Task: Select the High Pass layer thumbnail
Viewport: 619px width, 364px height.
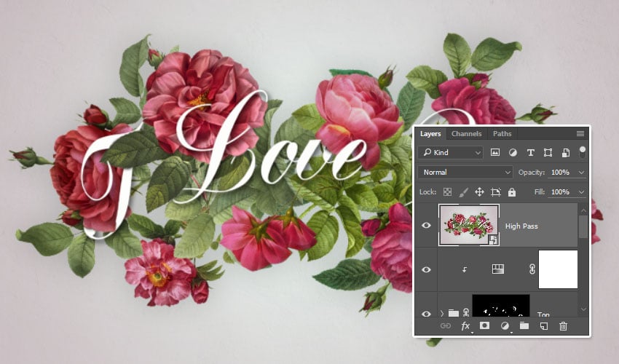Action: (469, 225)
